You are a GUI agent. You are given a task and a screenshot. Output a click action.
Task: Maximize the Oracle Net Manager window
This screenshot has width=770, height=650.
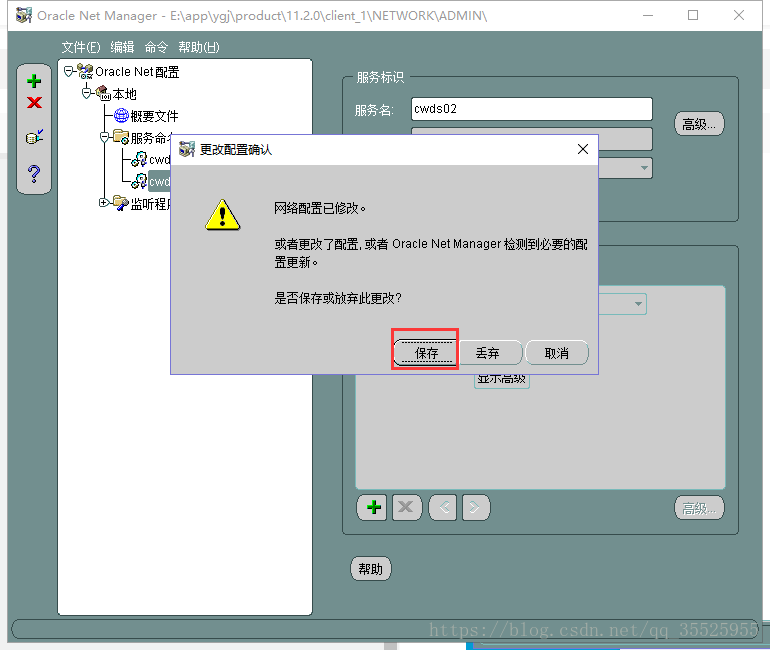[x=693, y=15]
